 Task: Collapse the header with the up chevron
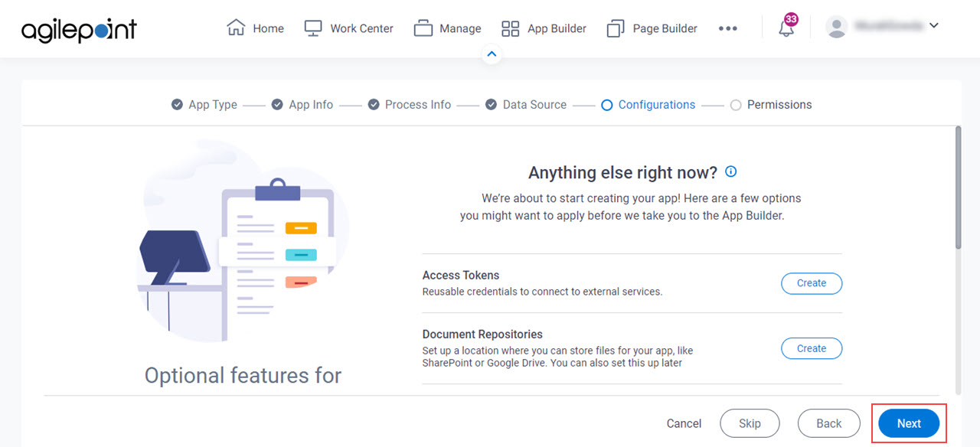click(x=492, y=54)
